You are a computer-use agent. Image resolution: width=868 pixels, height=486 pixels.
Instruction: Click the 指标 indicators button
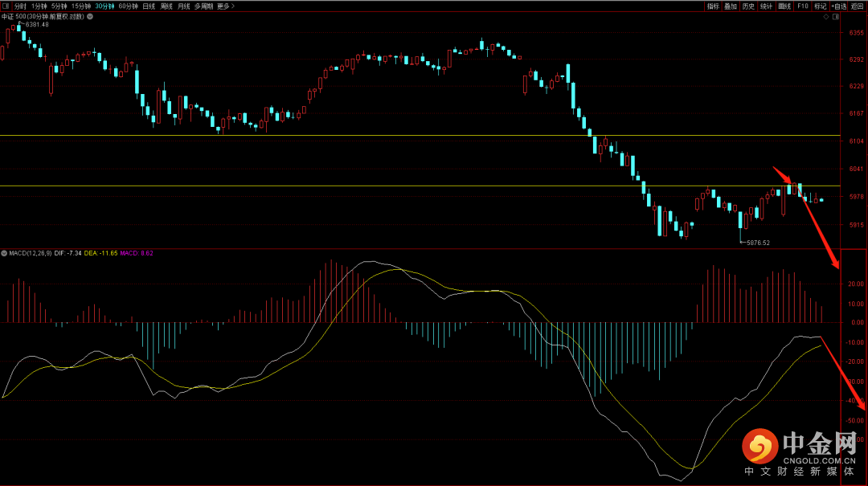click(x=713, y=6)
